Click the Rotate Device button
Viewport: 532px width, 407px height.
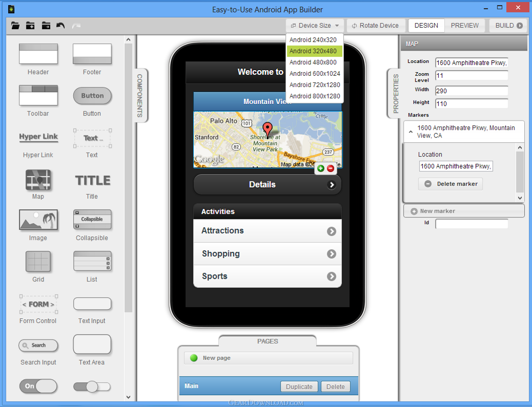tap(376, 25)
